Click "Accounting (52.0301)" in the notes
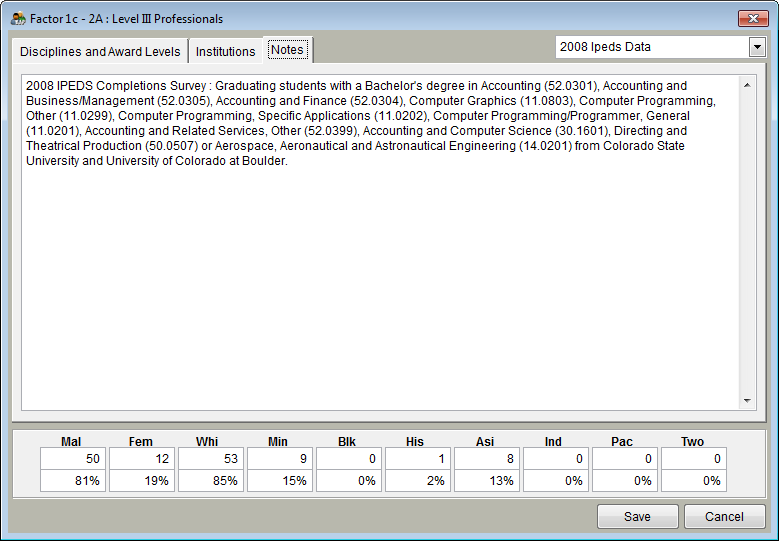Viewport: 779px width, 541px height. pos(540,86)
